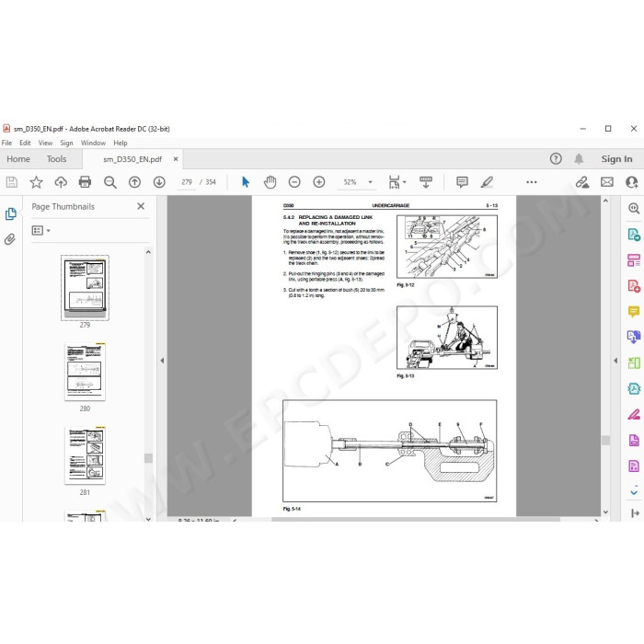Open more tools ellipsis menu
Screen dimensions: 644x644
click(x=532, y=182)
